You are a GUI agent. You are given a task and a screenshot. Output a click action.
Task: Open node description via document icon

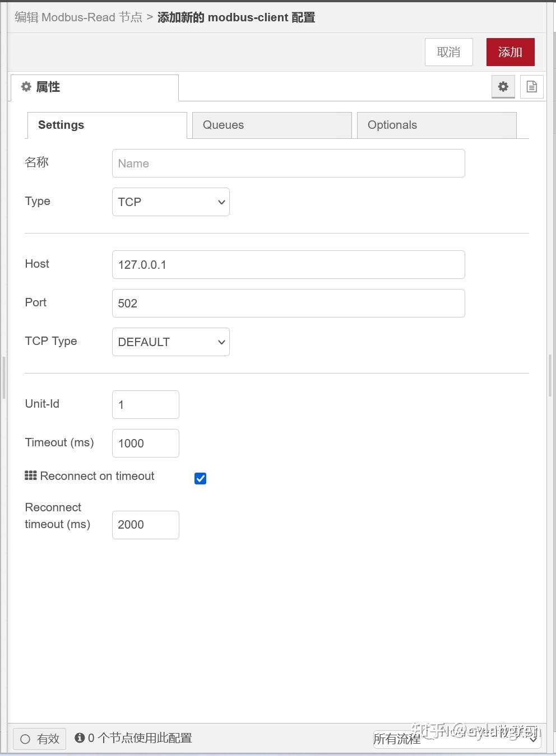tap(531, 87)
